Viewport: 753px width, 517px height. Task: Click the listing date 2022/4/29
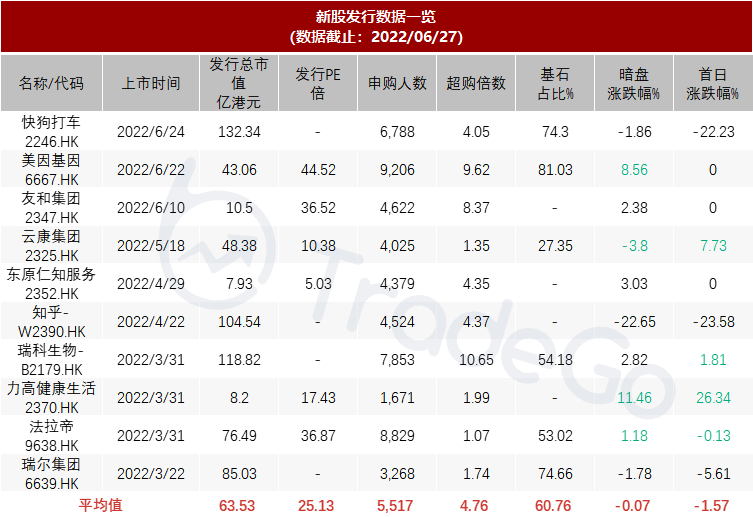pos(151,284)
